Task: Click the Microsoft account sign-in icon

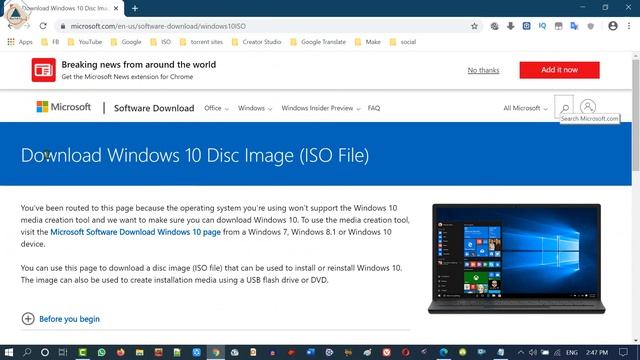Action: tap(588, 107)
